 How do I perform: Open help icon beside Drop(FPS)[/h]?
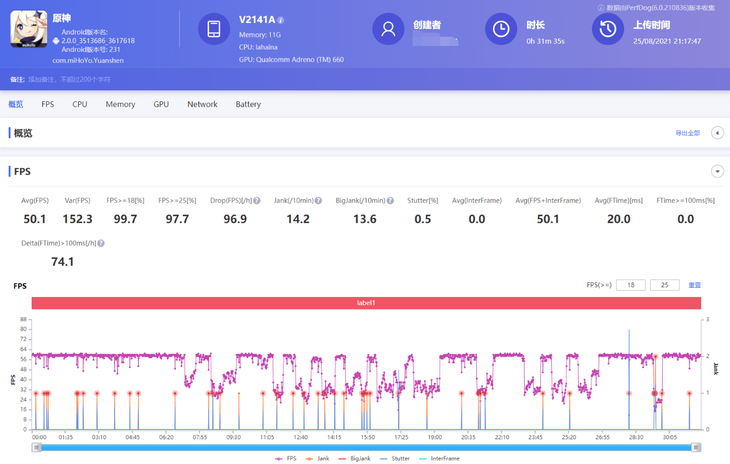click(257, 201)
